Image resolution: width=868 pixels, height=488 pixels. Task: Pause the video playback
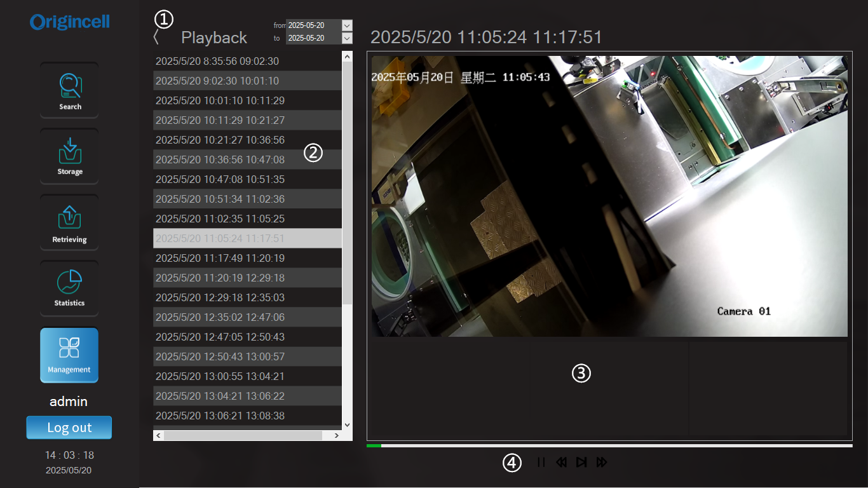pyautogui.click(x=541, y=463)
